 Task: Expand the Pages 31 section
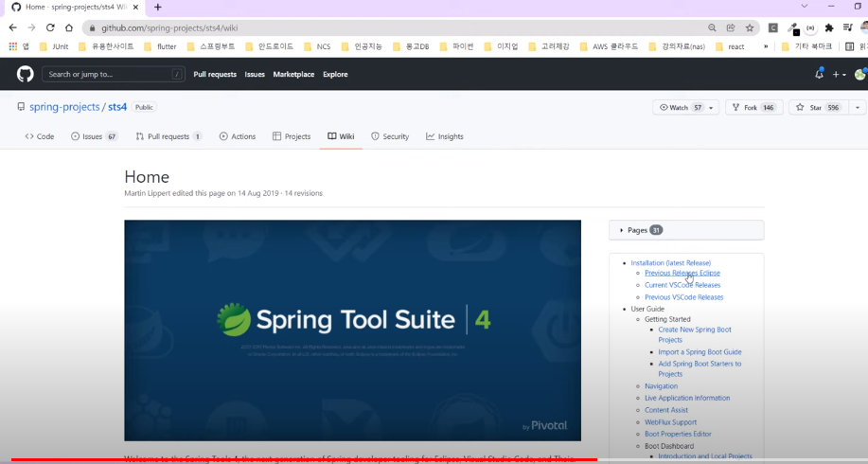tap(686, 230)
